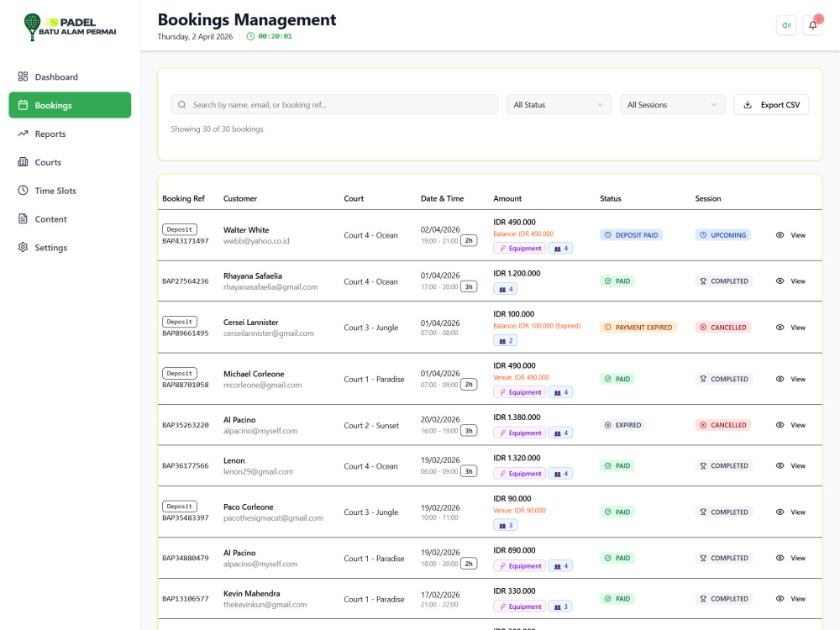The width and height of the screenshot is (840, 630).
Task: Open Content page
Action: point(70,218)
